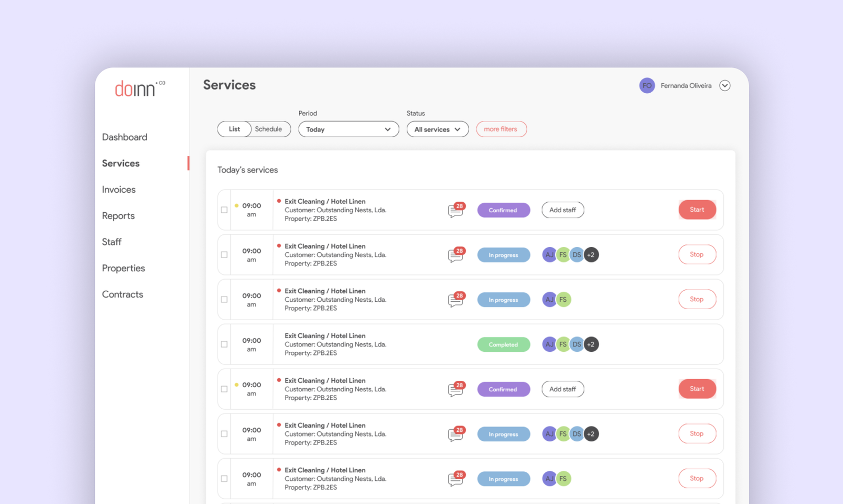
Task: Tick the checkbox of the second Confirmed service row
Action: click(x=224, y=389)
